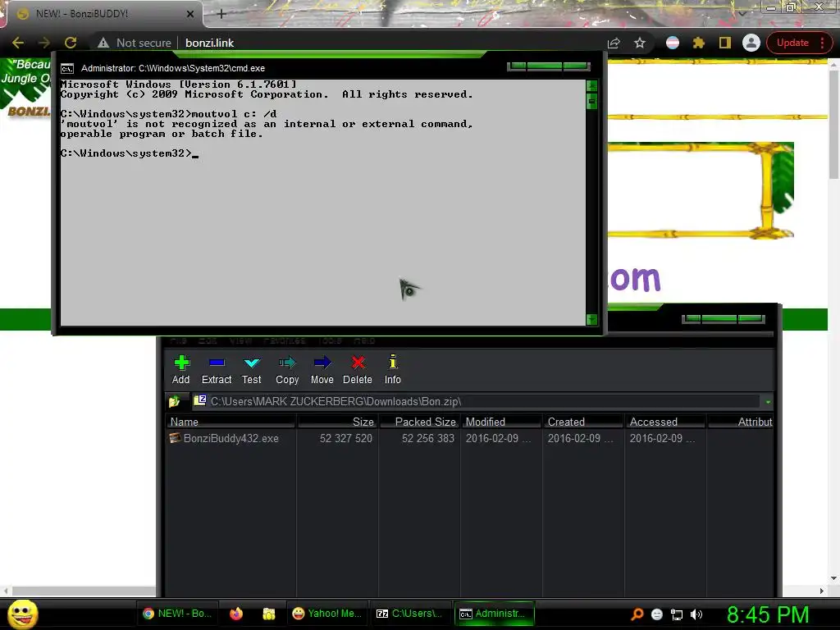
Task: Sort by the Size column header
Action: 337,422
